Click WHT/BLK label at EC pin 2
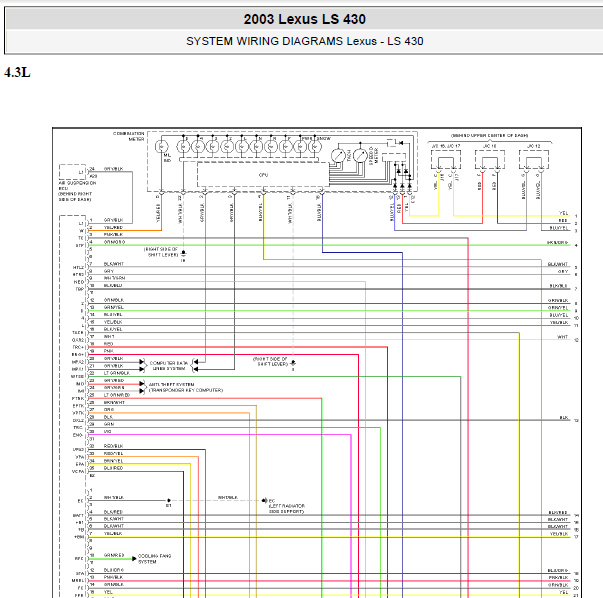The height and width of the screenshot is (598, 603). tap(114, 497)
